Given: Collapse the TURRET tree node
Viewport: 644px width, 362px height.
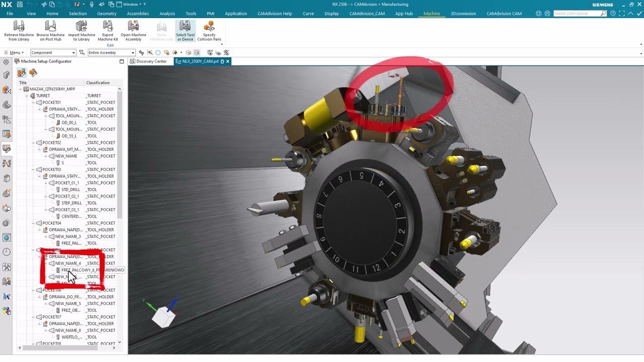Looking at the screenshot, I should (x=27, y=96).
